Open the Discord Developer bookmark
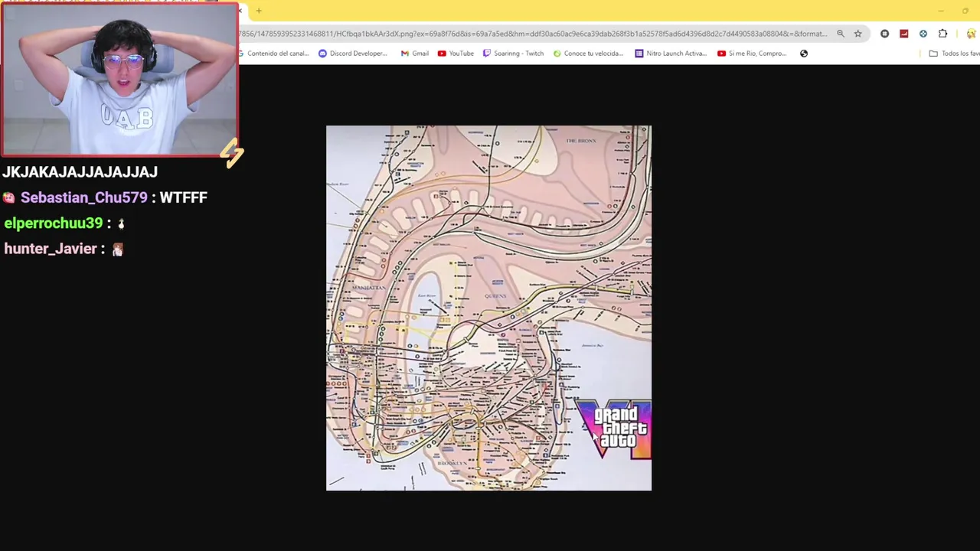Image resolution: width=980 pixels, height=551 pixels. pyautogui.click(x=353, y=54)
